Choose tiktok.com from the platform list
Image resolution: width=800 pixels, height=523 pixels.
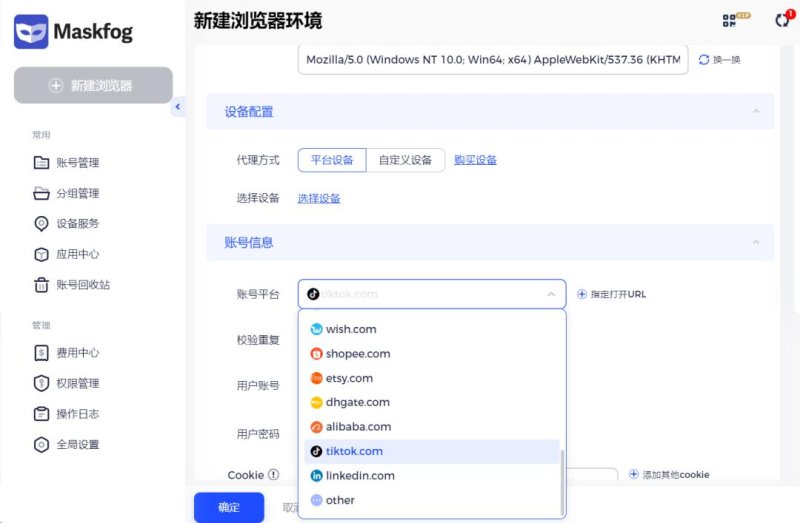pos(432,451)
